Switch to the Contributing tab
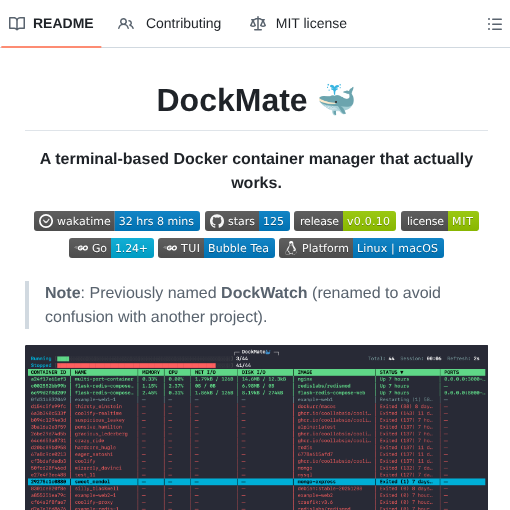The image size is (510, 510). [x=169, y=24]
